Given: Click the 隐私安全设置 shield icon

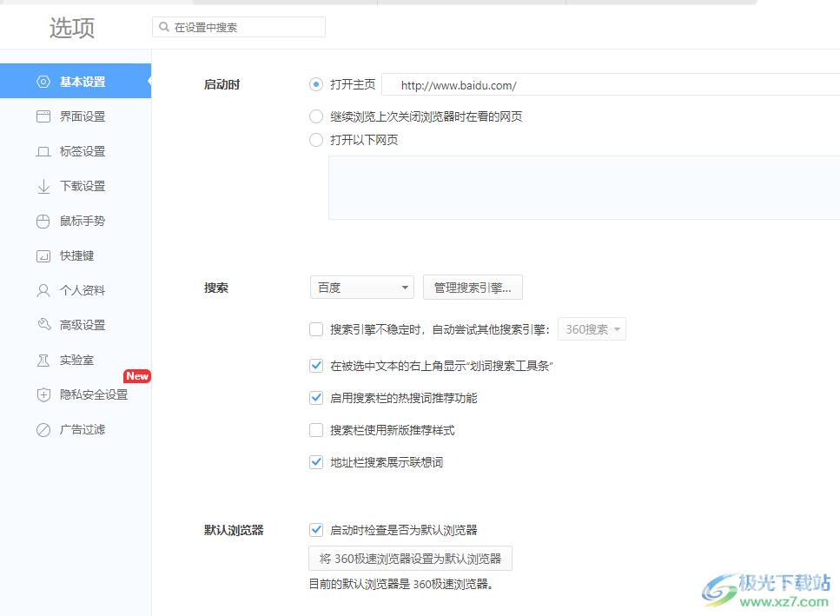Looking at the screenshot, I should pyautogui.click(x=43, y=394).
